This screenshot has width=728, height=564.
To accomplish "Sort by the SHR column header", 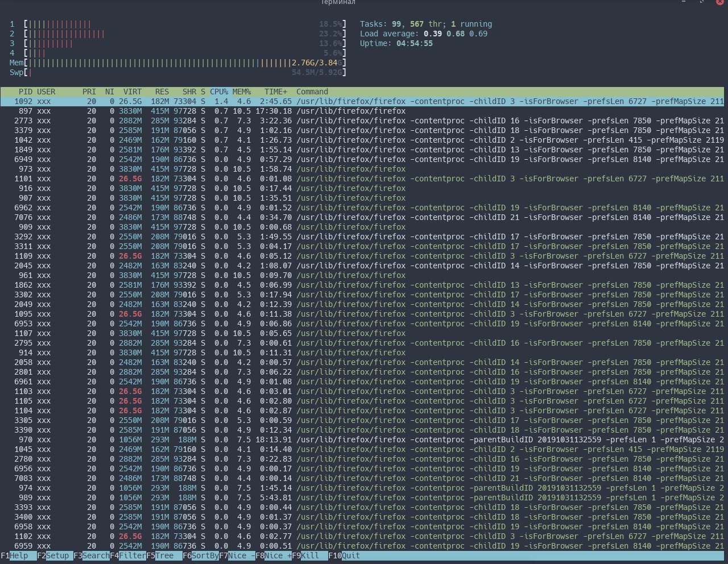I will (189, 92).
